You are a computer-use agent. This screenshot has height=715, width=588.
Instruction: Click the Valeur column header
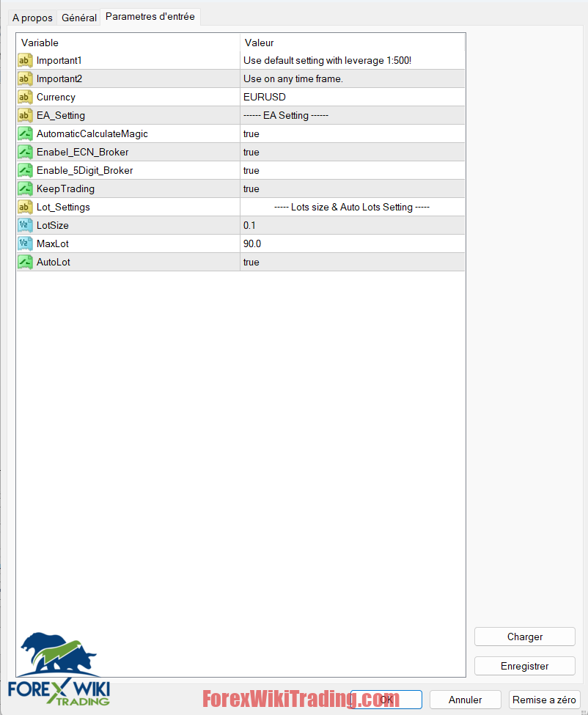[353, 43]
